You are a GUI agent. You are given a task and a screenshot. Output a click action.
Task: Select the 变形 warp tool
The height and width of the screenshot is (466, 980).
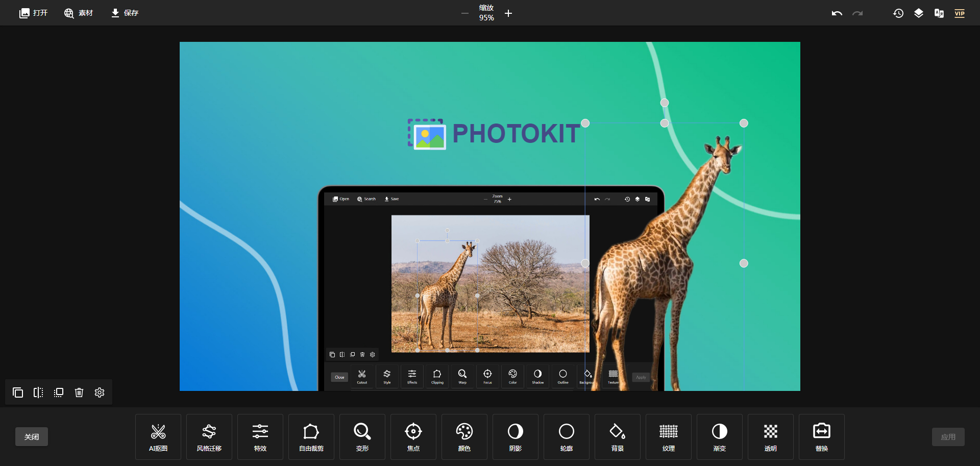362,437
